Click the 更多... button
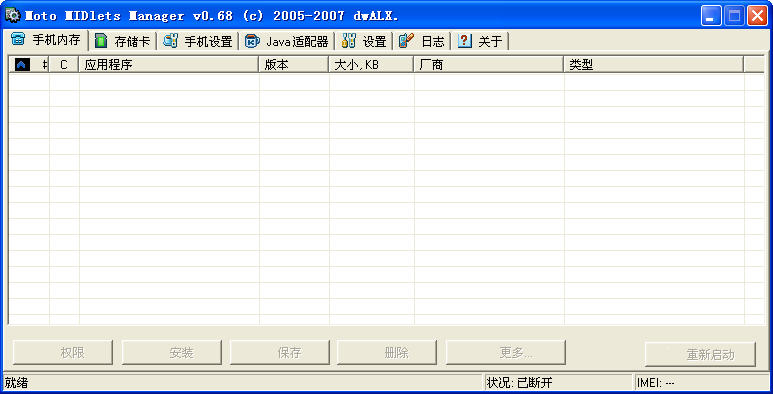773x394 pixels. (506, 353)
